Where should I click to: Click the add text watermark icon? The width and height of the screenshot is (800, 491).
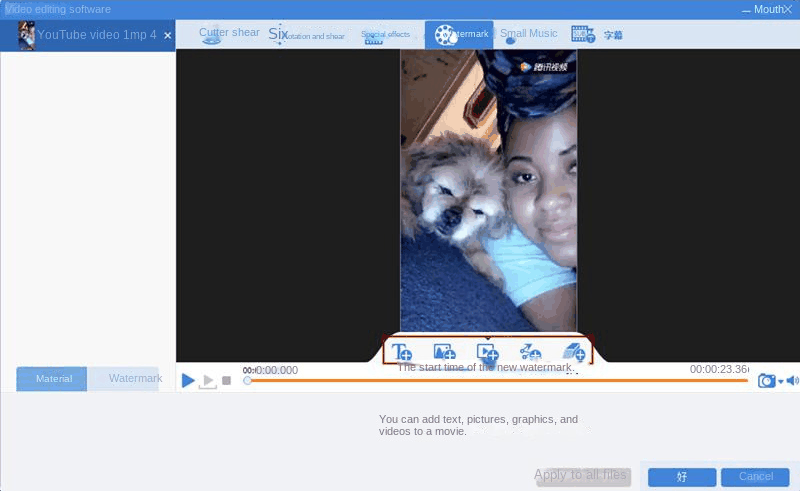pos(402,351)
